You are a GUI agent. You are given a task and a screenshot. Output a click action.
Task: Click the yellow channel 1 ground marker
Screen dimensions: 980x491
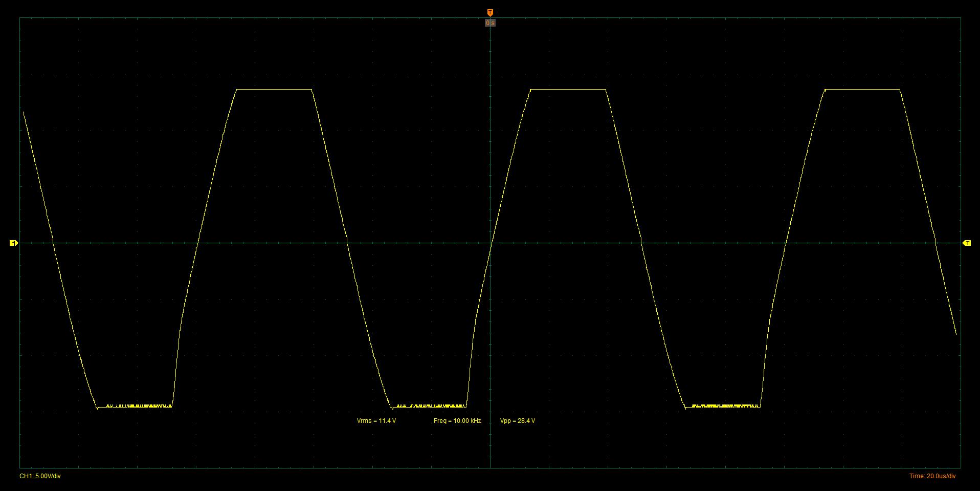pos(14,243)
